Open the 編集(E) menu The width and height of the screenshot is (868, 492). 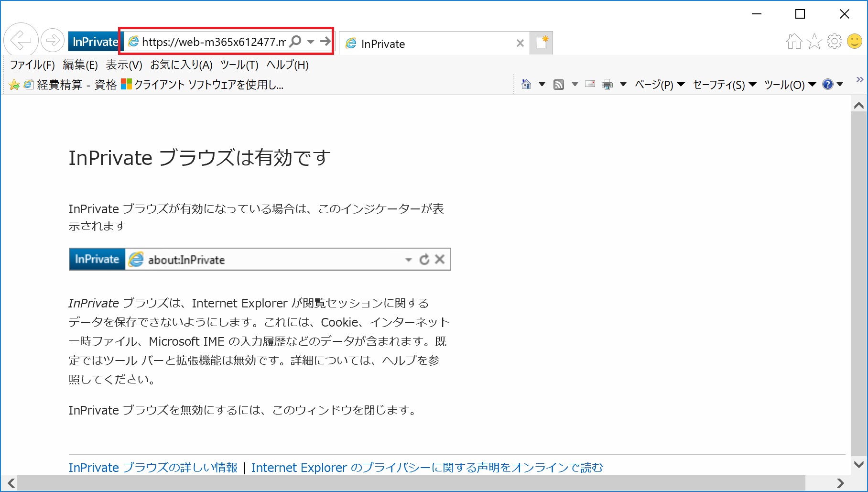pos(80,65)
